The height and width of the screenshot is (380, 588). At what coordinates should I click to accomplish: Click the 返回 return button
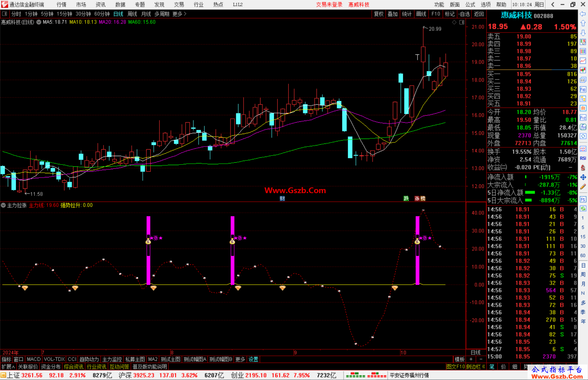[479, 14]
